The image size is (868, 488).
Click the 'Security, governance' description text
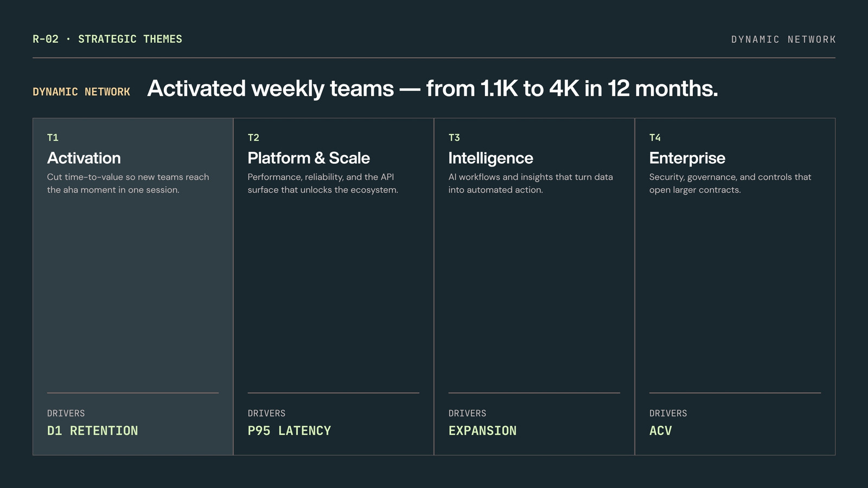(x=730, y=183)
